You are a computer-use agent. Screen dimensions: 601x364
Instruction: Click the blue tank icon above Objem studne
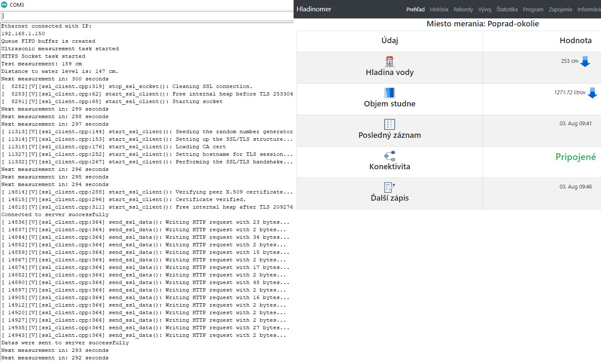[390, 93]
